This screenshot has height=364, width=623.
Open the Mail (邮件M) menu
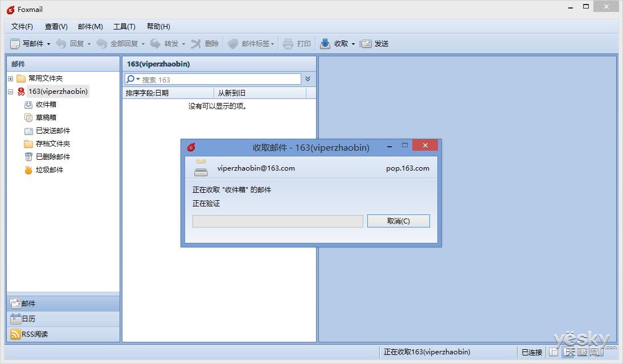pyautogui.click(x=90, y=27)
